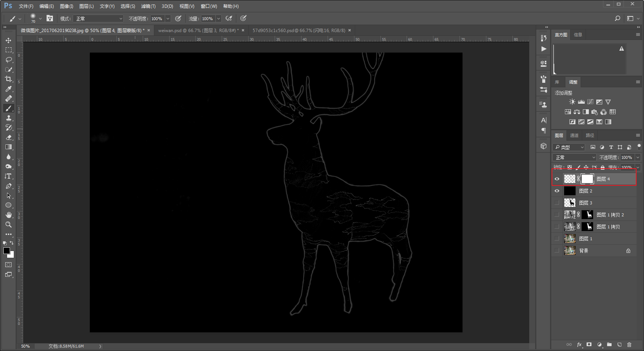Select the Eraser tool
This screenshot has width=644, height=351.
tap(9, 137)
